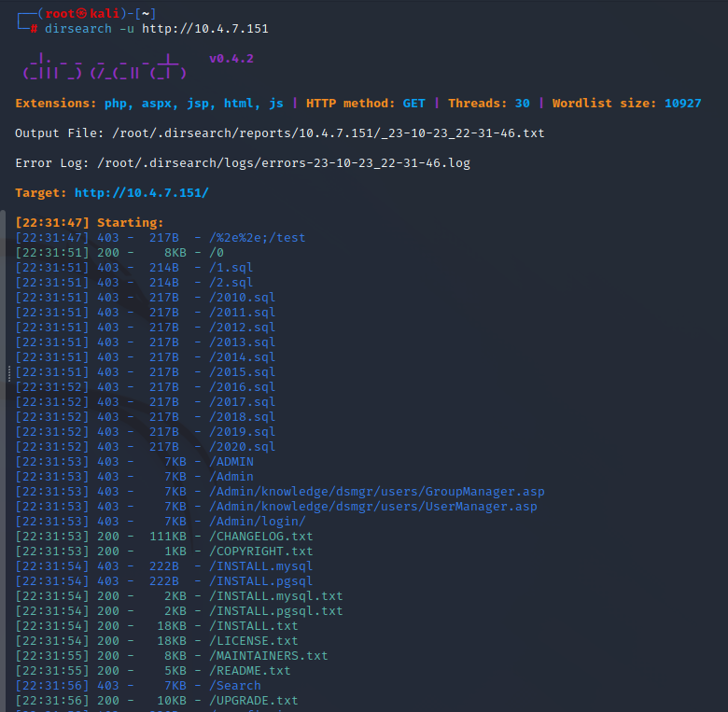Click the /2010.sql result path
This screenshot has height=712, width=728.
tap(243, 297)
